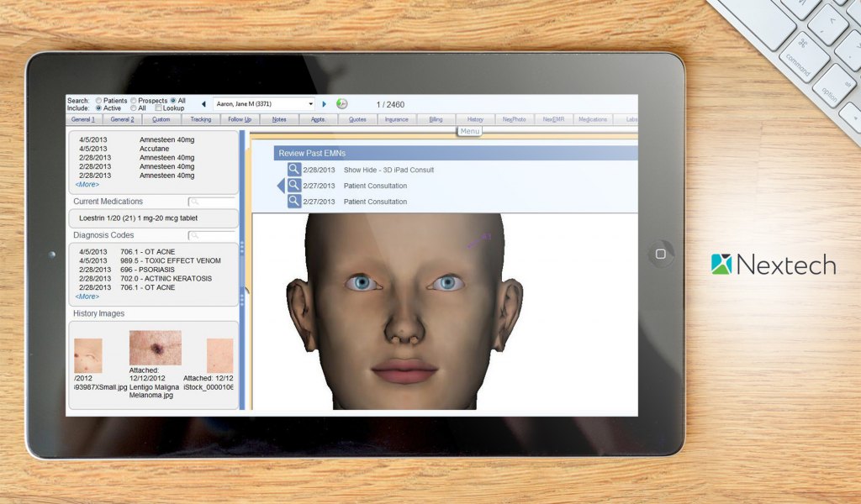The height and width of the screenshot is (504, 861).
Task: Expand more entries in the medication history list
Action: [x=87, y=184]
